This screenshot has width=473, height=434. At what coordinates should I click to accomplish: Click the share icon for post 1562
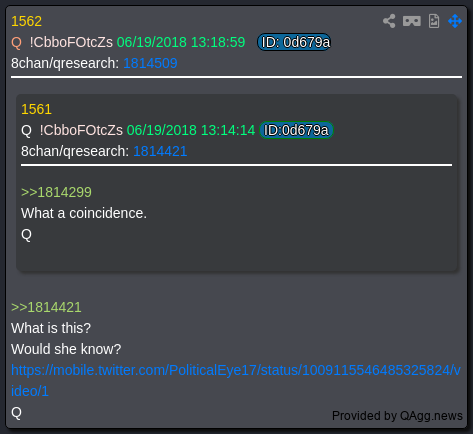click(389, 21)
